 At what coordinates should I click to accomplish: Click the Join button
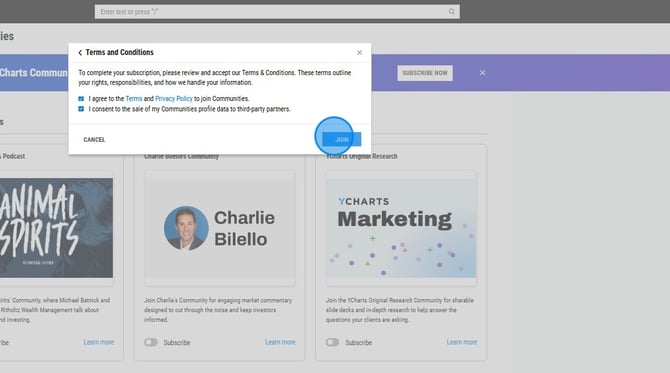[x=341, y=139]
